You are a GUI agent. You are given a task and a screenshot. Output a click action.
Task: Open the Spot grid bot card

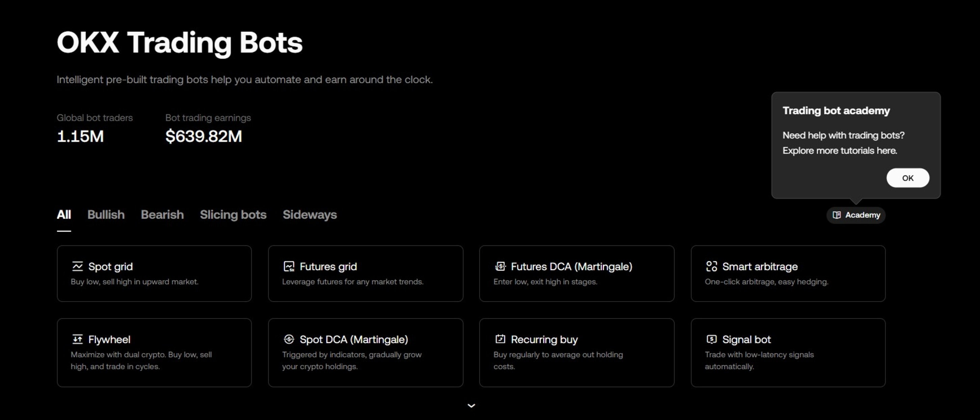pyautogui.click(x=154, y=273)
